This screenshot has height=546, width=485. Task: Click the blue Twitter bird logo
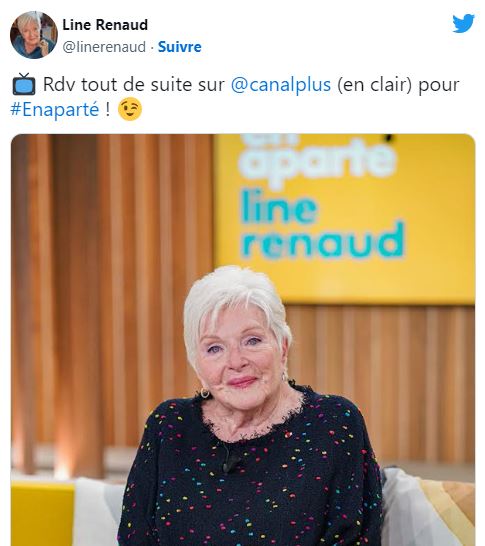pos(463,23)
